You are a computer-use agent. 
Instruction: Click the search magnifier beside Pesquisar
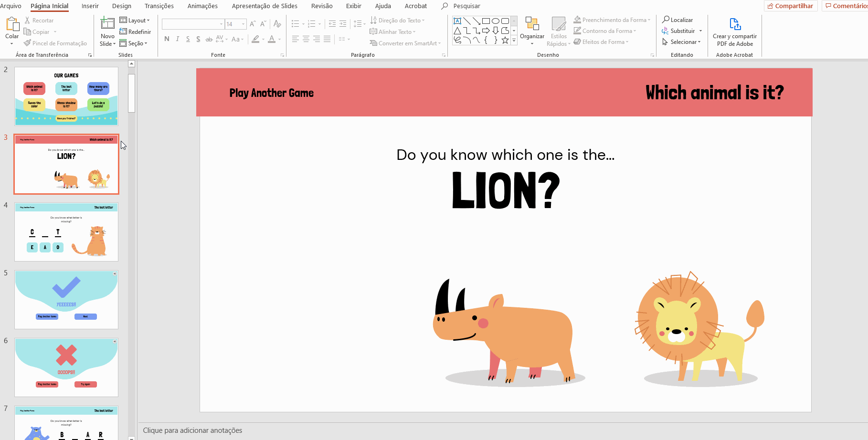pyautogui.click(x=445, y=6)
